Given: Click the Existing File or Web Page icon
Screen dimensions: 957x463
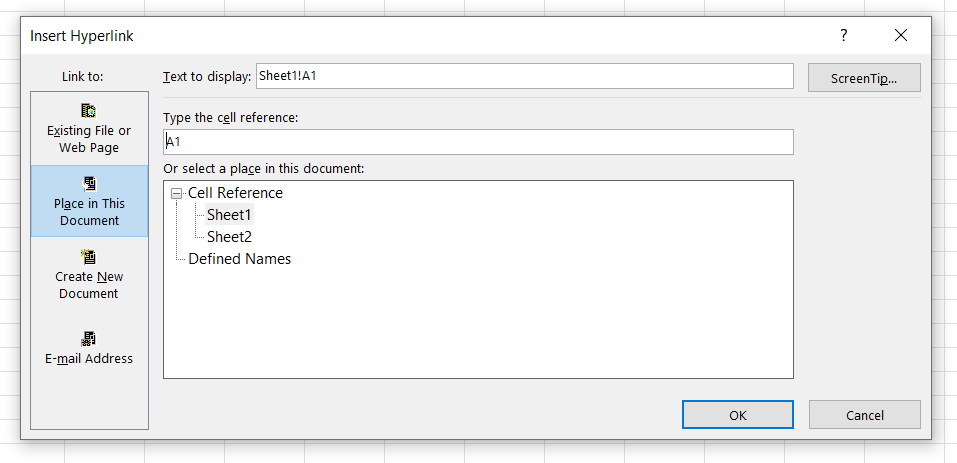Looking at the screenshot, I should 89,110.
